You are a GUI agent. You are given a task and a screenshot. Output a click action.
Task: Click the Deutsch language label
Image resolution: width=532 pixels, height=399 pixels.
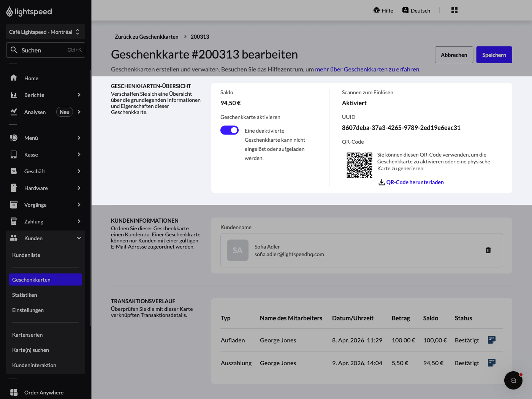(x=420, y=11)
